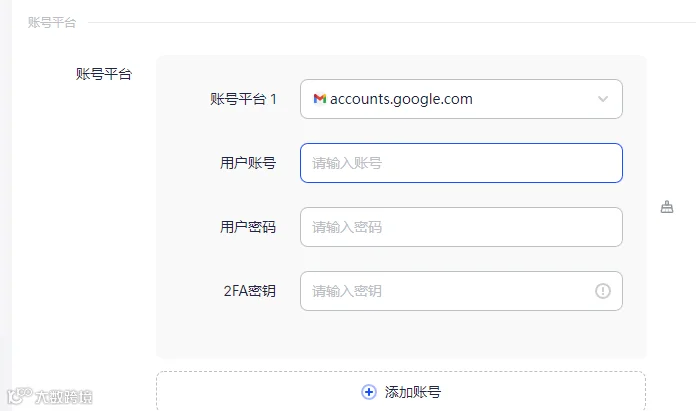
Task: Click the 用户密码 field label
Action: pos(248,227)
